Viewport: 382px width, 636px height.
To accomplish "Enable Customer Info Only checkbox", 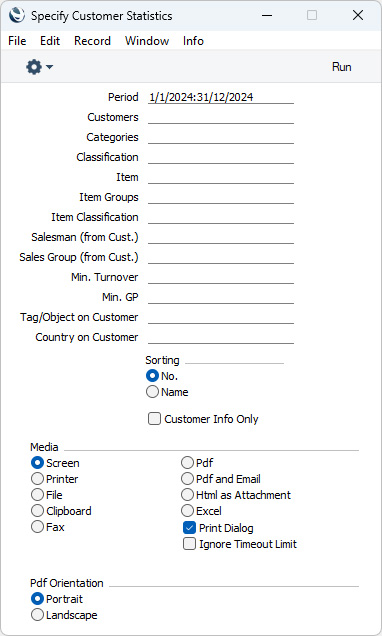I will tap(155, 419).
